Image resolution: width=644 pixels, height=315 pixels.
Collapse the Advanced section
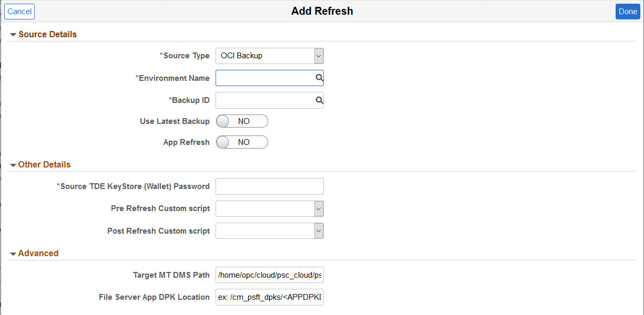coord(13,253)
